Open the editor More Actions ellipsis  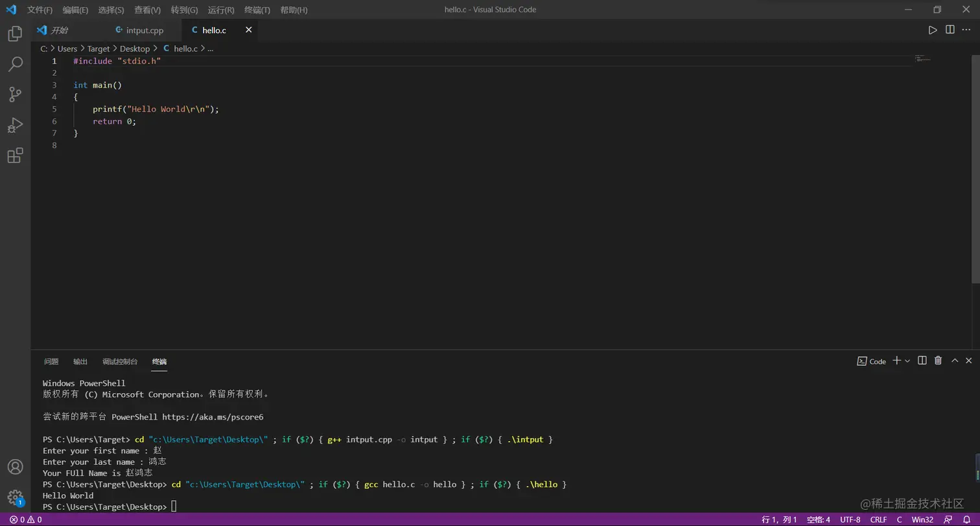coord(966,30)
